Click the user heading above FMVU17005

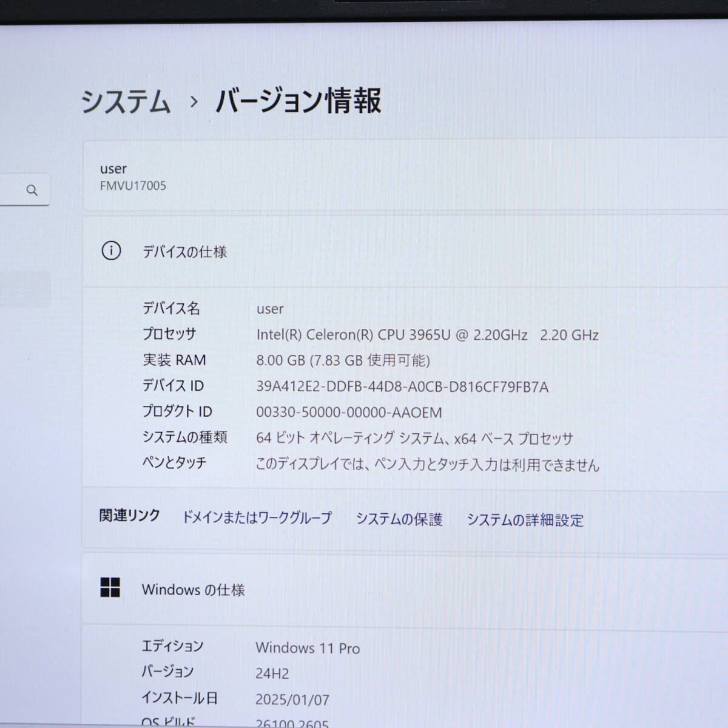click(x=113, y=169)
